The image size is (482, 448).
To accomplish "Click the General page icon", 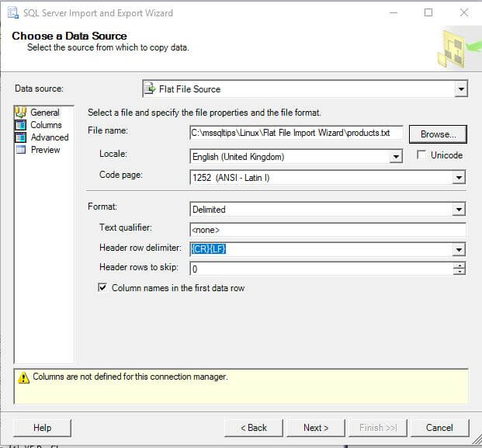I will tap(21, 113).
